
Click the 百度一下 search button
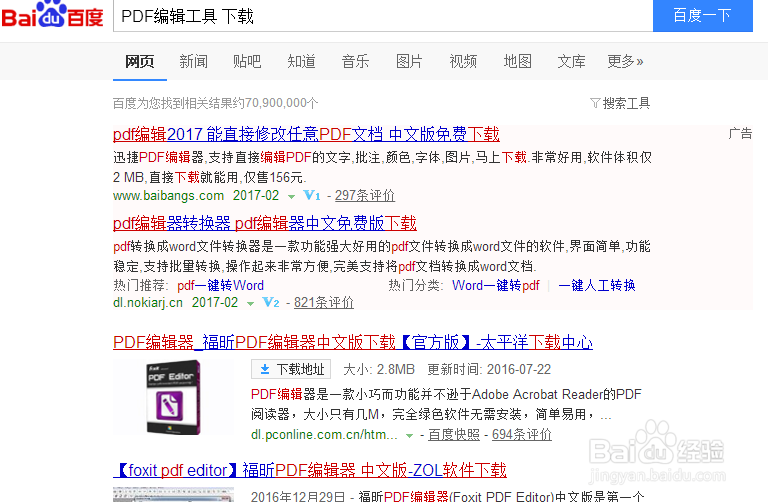(703, 16)
